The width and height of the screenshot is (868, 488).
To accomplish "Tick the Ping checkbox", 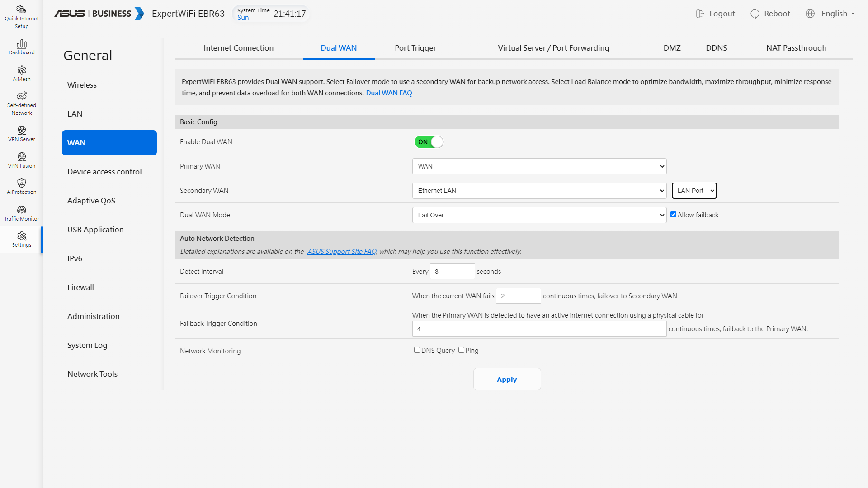I will pyautogui.click(x=461, y=350).
